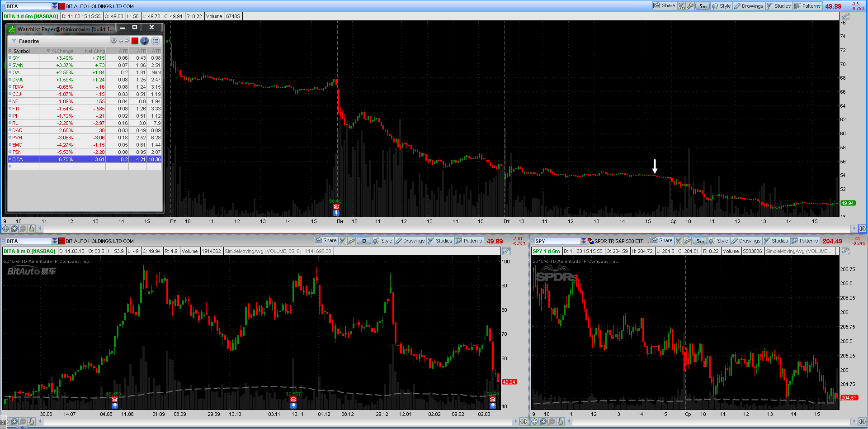Click the red 1 color link in watchlist
This screenshot has height=429, width=868.
135,41
